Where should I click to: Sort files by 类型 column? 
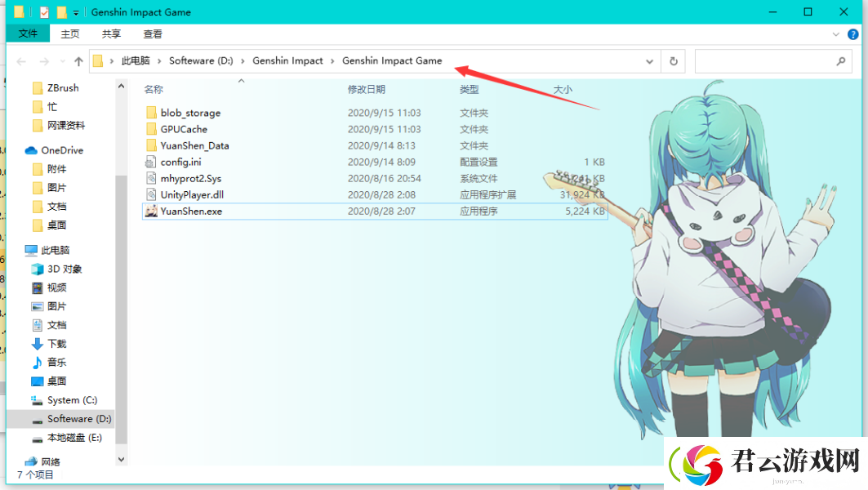coord(469,89)
